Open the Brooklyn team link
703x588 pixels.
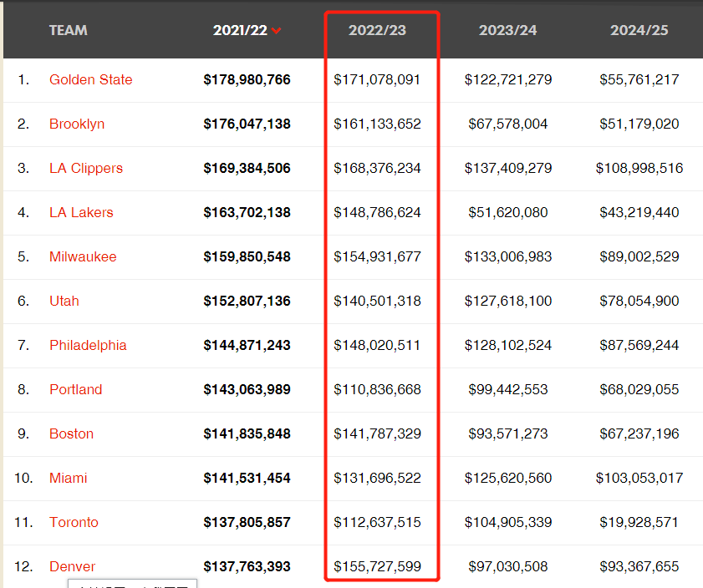click(x=77, y=124)
